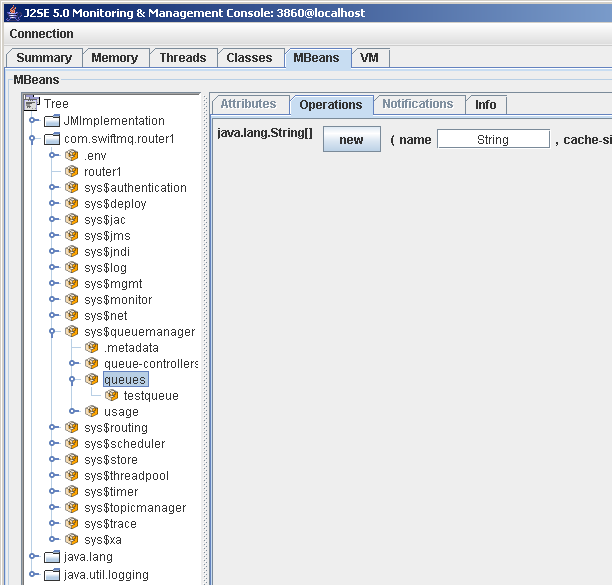Click the JMImplementation folder icon
The width and height of the screenshot is (612, 585).
tap(52, 121)
